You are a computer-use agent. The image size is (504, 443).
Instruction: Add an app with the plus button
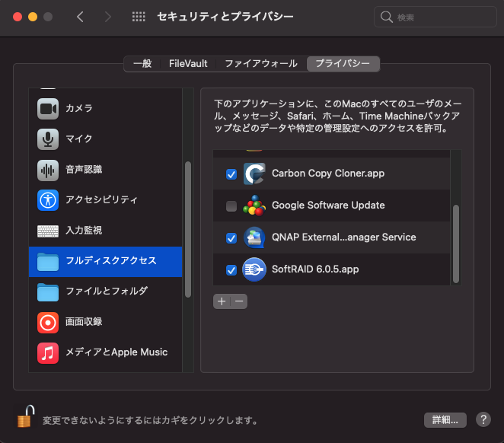(x=222, y=301)
